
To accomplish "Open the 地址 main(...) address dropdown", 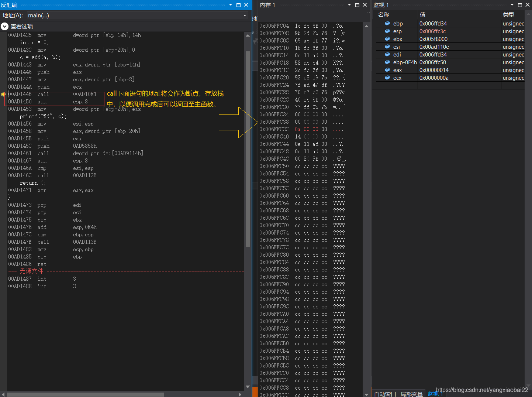I will coord(245,16).
